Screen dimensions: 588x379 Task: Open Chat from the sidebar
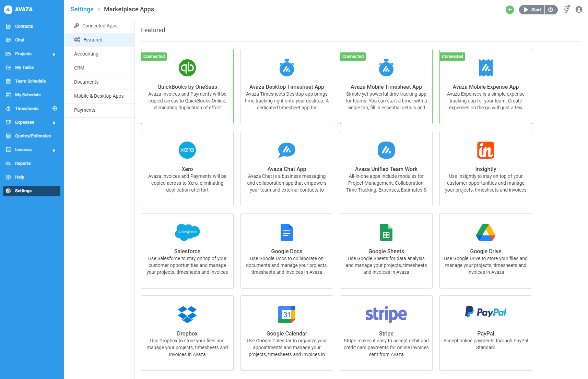pyautogui.click(x=20, y=40)
